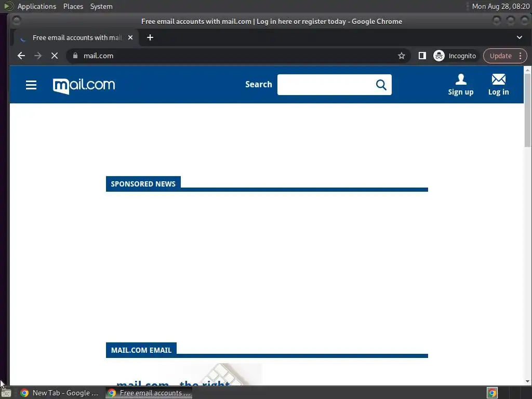Open the Sign up page
The image size is (532, 399).
(x=460, y=85)
